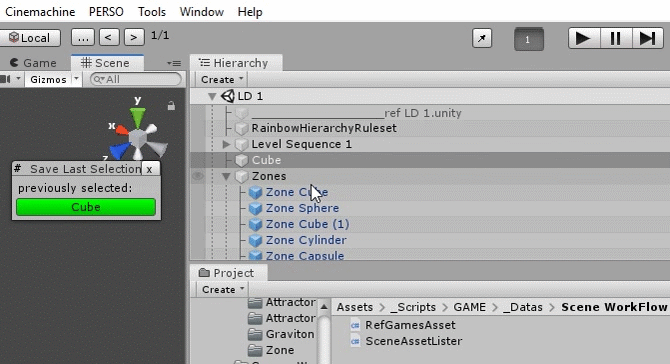Open the Scene panel options menu
Viewport: 670px width, 364px height.
click(174, 63)
